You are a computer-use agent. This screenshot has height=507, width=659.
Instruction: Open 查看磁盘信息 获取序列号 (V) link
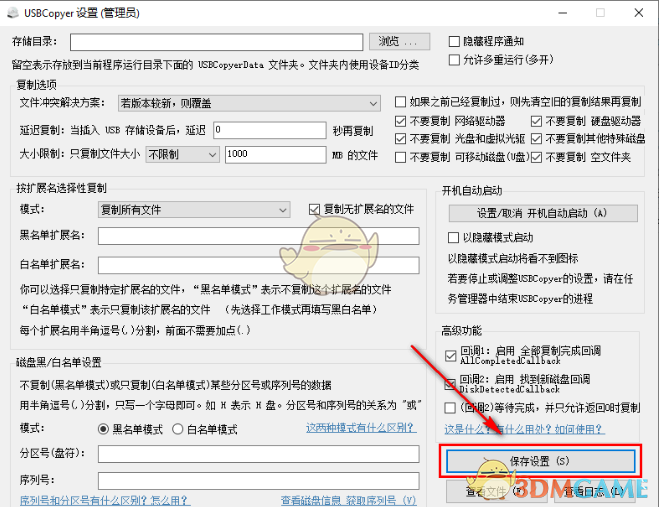[348, 501]
